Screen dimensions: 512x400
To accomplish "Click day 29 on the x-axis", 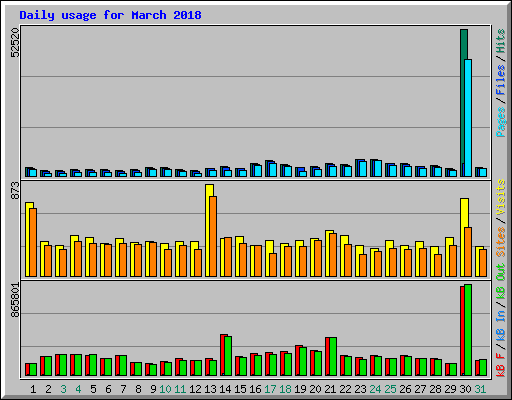I will [450, 389].
